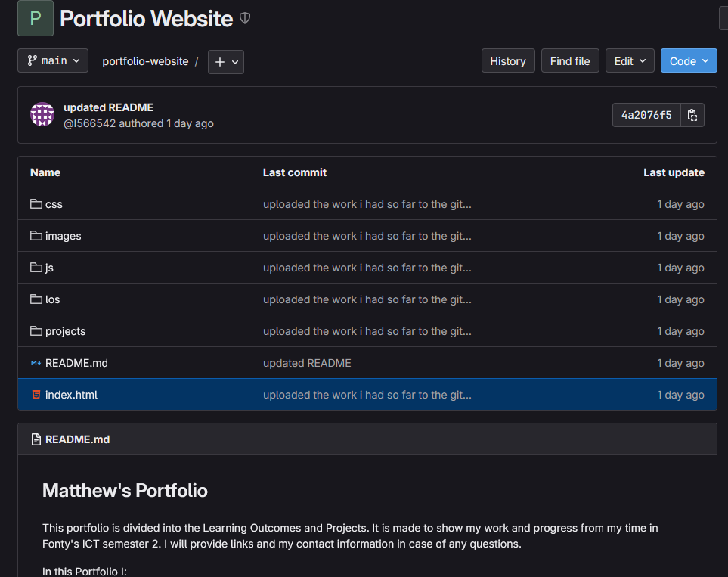Screen dimensions: 728x577
Task: Click the P repository avatar
Action: 35,18
